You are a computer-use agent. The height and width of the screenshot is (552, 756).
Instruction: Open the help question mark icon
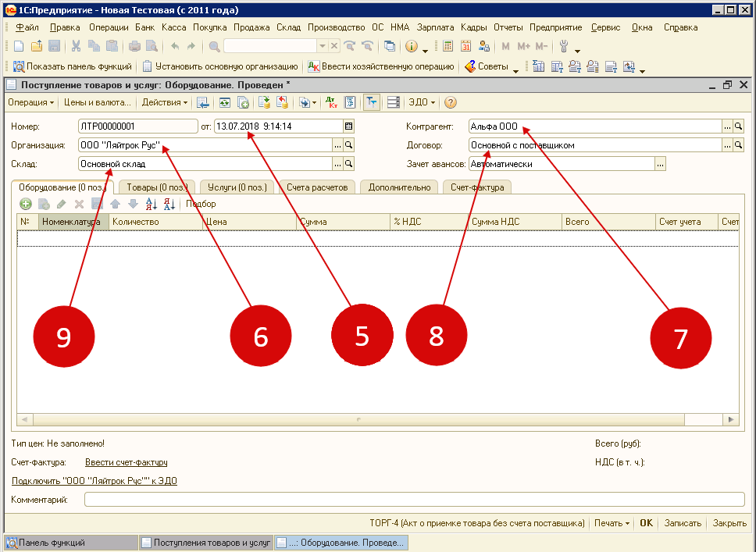click(x=451, y=102)
